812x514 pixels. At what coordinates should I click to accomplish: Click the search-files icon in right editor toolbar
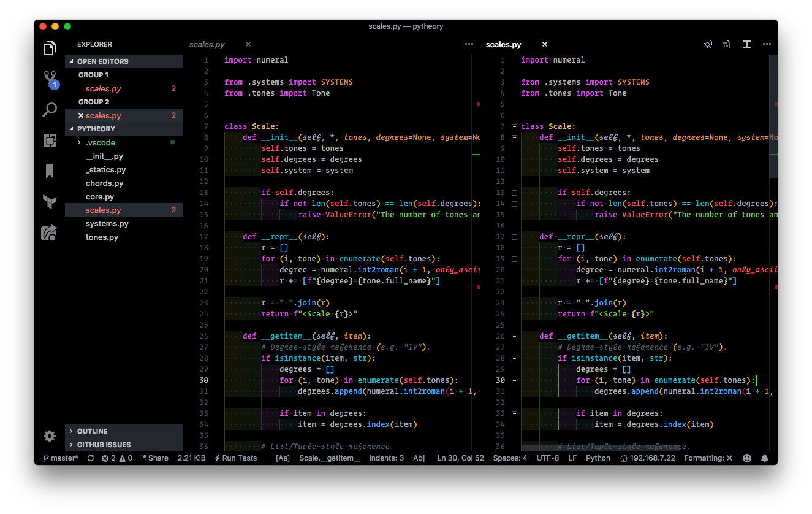tap(708, 44)
